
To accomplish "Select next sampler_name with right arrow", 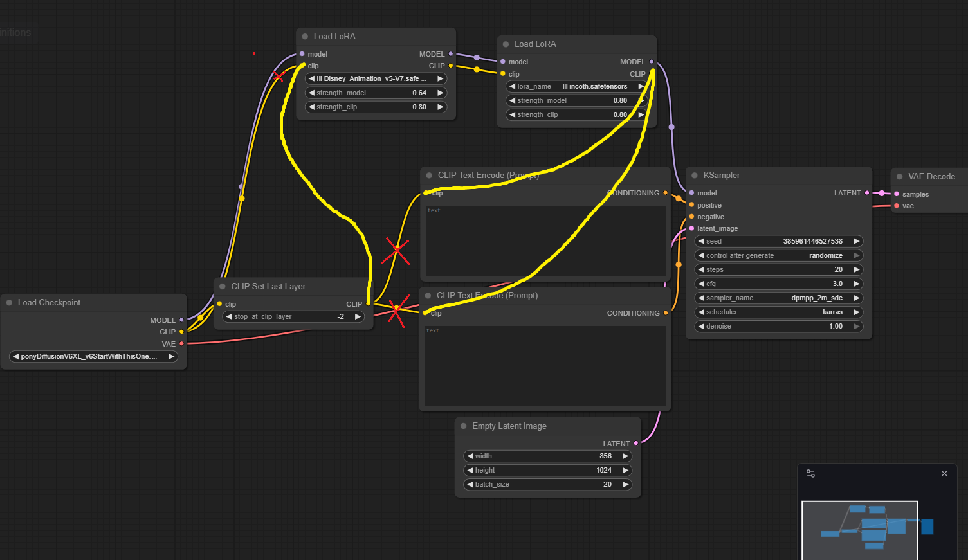I will pyautogui.click(x=856, y=298).
